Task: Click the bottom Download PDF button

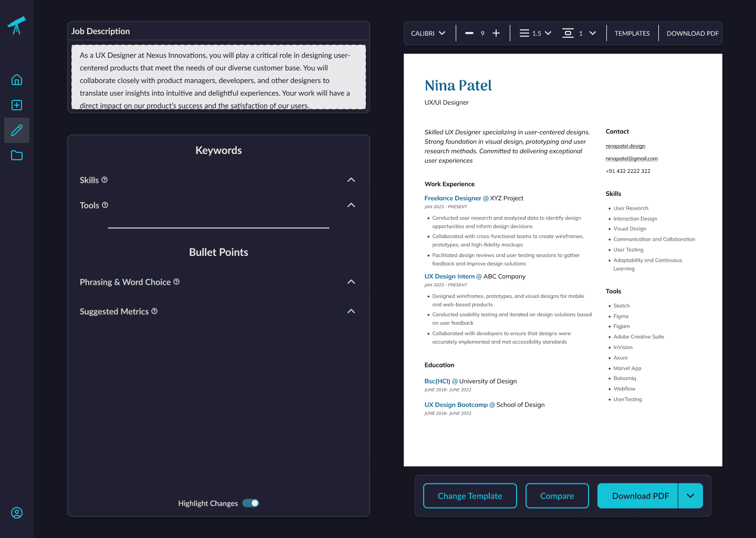Action: 638,496
